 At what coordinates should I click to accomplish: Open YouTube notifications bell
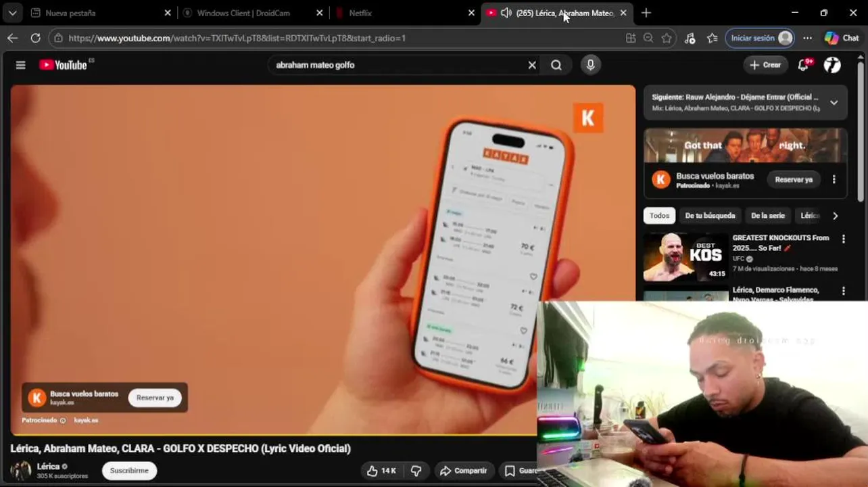[804, 65]
